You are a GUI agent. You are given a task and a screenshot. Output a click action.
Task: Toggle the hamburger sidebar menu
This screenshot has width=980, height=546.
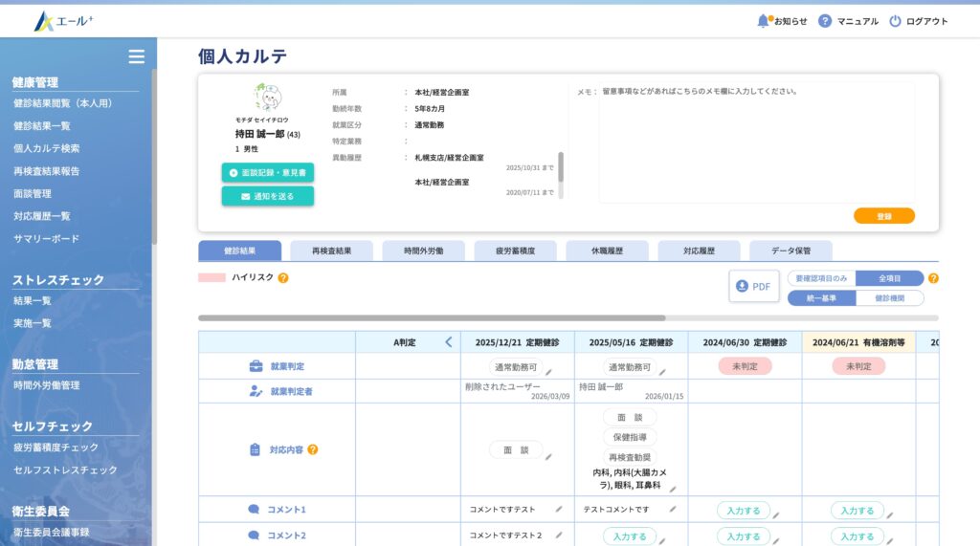tap(137, 56)
